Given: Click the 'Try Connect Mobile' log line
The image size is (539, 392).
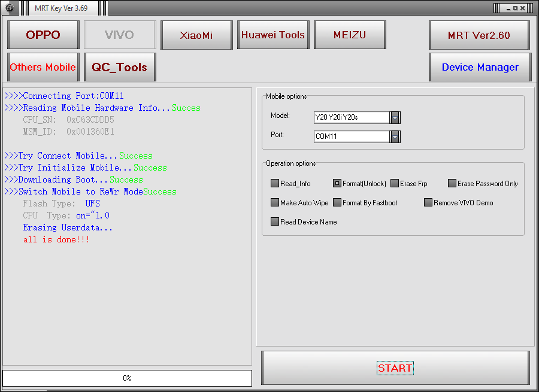Looking at the screenshot, I should coord(78,156).
